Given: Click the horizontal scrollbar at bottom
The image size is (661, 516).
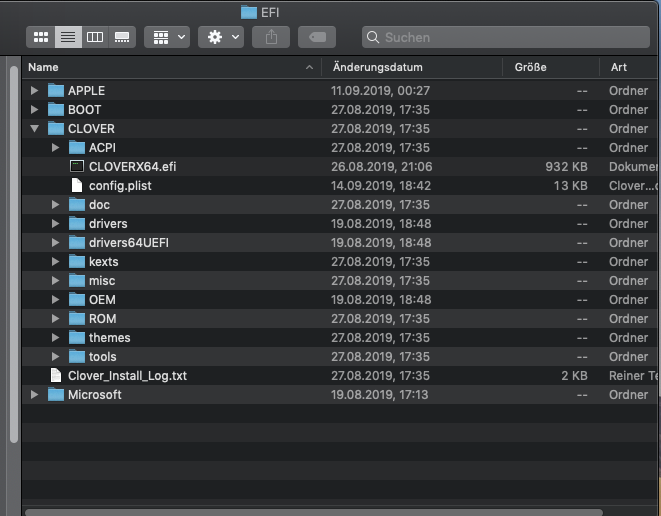Looking at the screenshot, I should point(314,512).
